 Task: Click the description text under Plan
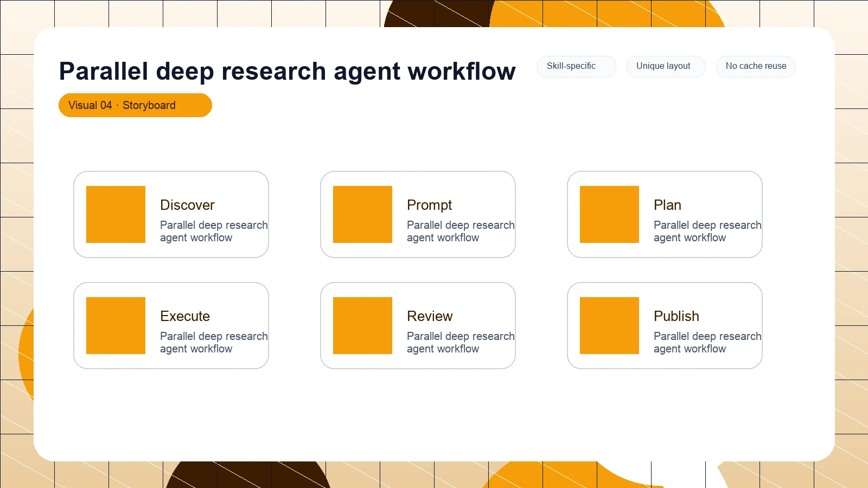coord(707,232)
